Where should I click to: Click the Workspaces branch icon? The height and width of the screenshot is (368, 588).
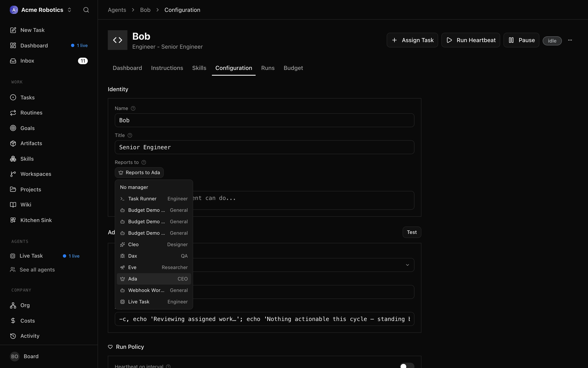pyautogui.click(x=13, y=174)
